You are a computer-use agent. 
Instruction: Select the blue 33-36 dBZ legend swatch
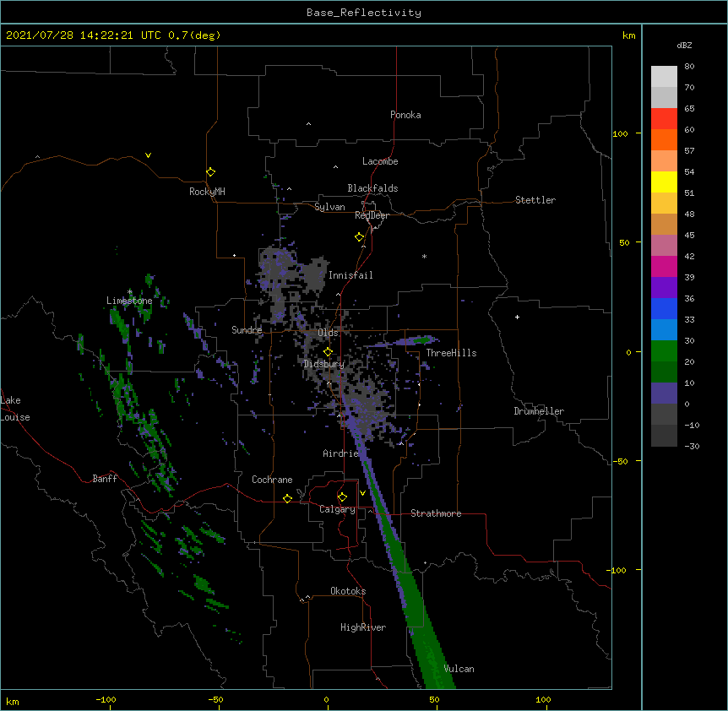click(x=664, y=308)
